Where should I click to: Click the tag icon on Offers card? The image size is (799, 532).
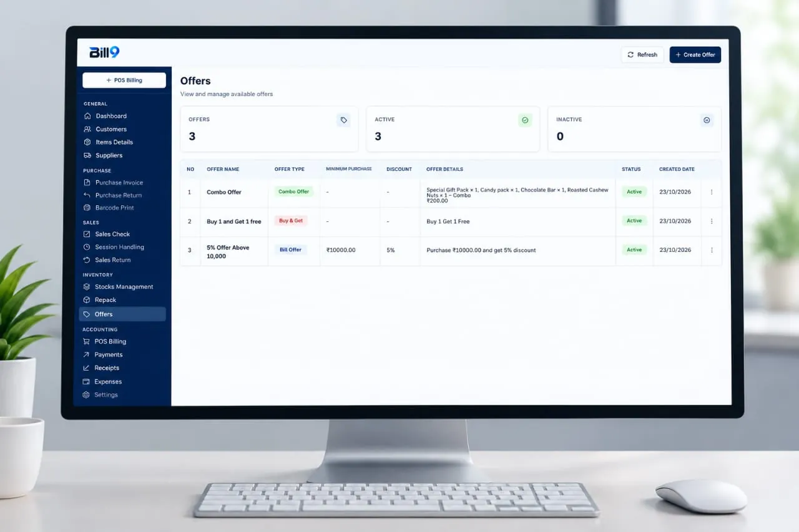(343, 120)
